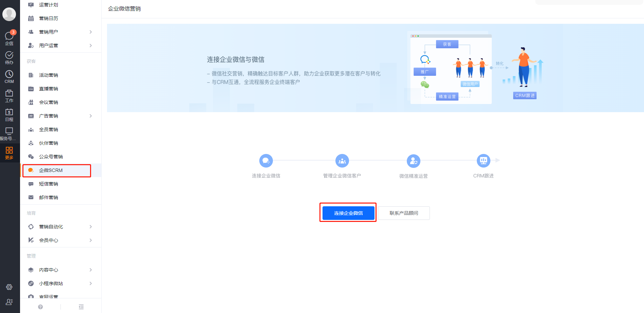The height and width of the screenshot is (313, 644).
Task: Click the 直播营销 live icon
Action: (31, 89)
